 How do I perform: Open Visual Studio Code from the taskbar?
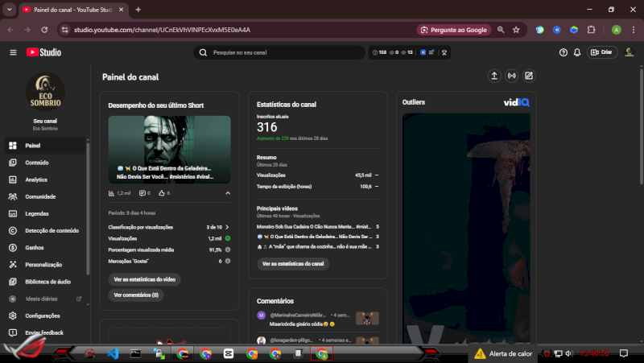tap(113, 353)
